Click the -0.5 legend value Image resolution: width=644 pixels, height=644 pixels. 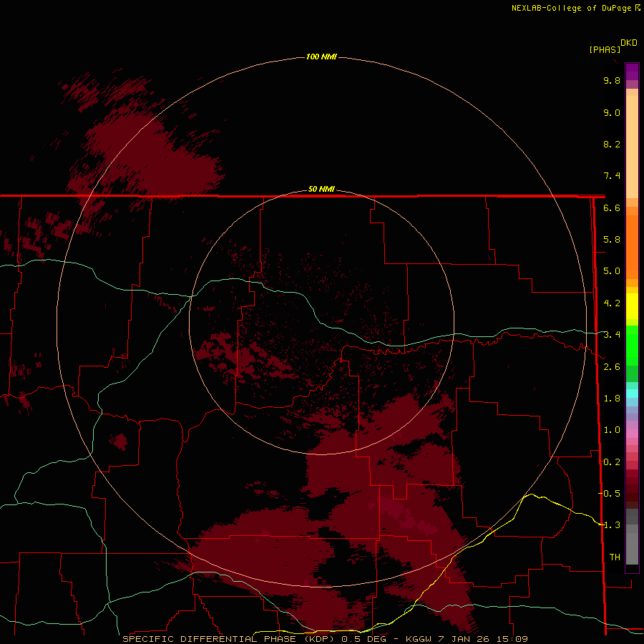(609, 493)
